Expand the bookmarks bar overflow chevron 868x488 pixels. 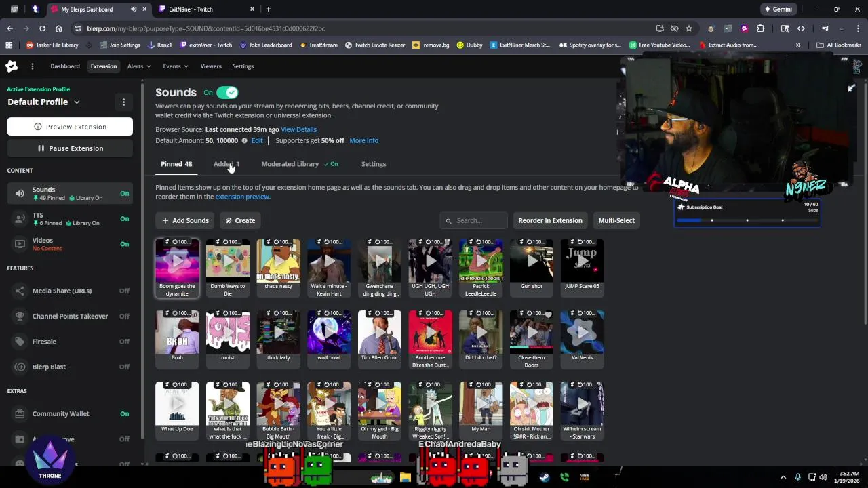point(798,45)
